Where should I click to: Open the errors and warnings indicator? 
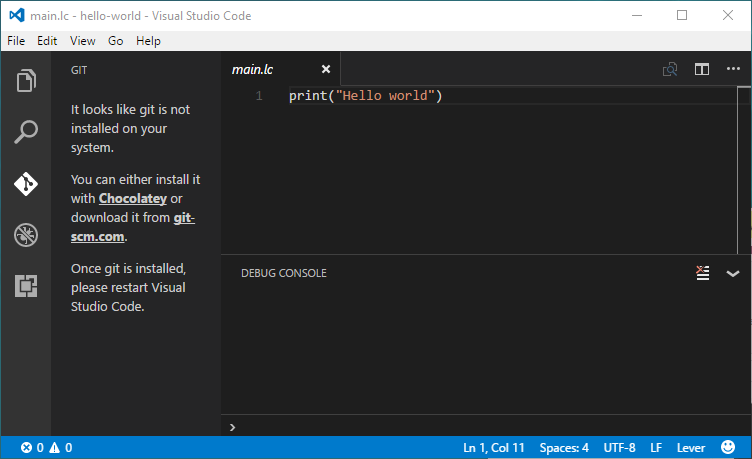tap(47, 448)
